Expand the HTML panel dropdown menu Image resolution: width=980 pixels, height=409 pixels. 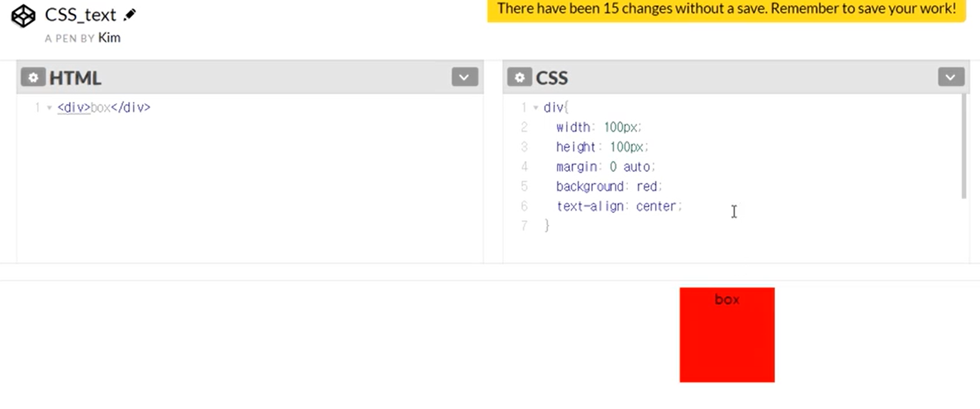click(x=464, y=77)
